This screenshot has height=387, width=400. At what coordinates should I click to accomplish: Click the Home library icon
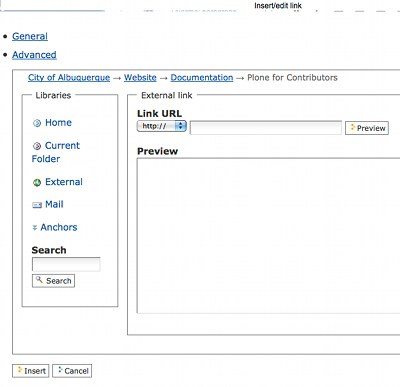coord(37,123)
